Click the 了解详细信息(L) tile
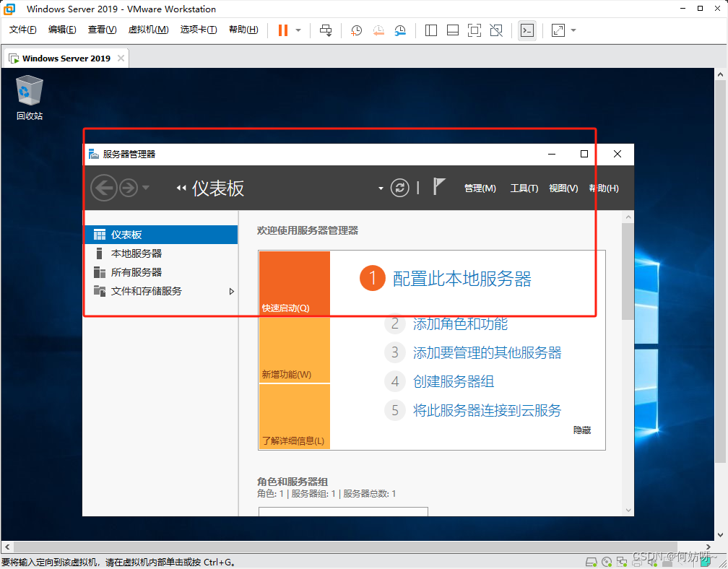 point(295,417)
